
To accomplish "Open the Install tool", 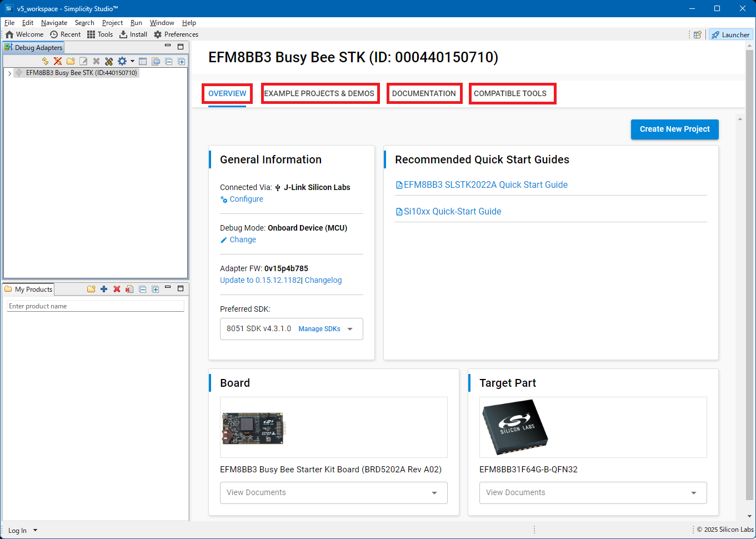I will click(133, 34).
